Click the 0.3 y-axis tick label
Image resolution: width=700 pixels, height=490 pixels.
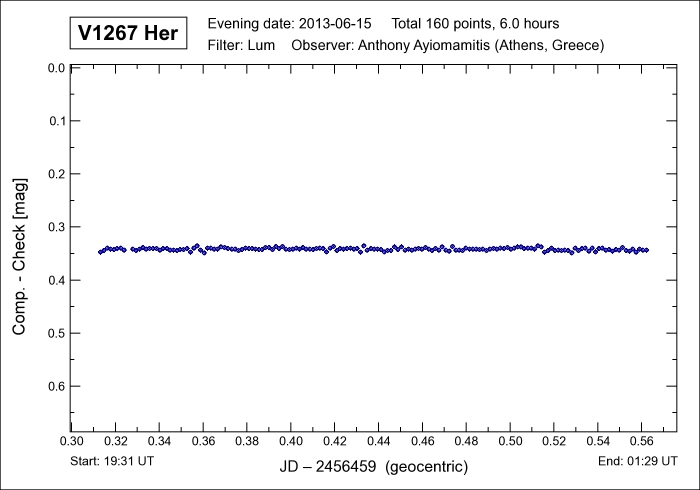point(57,227)
